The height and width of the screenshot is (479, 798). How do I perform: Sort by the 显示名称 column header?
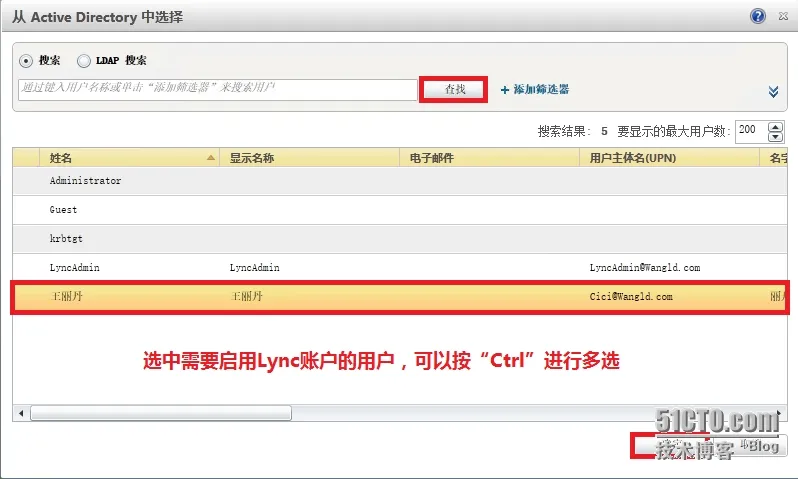click(309, 158)
